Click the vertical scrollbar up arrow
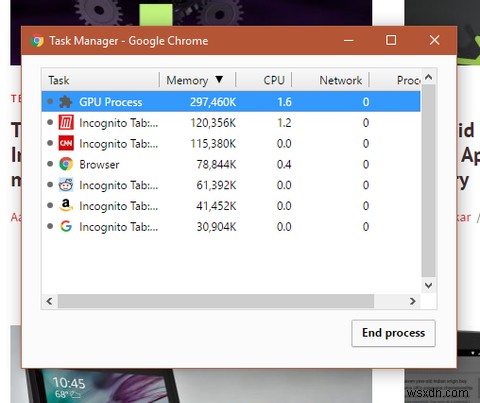The width and height of the screenshot is (480, 403). [429, 78]
